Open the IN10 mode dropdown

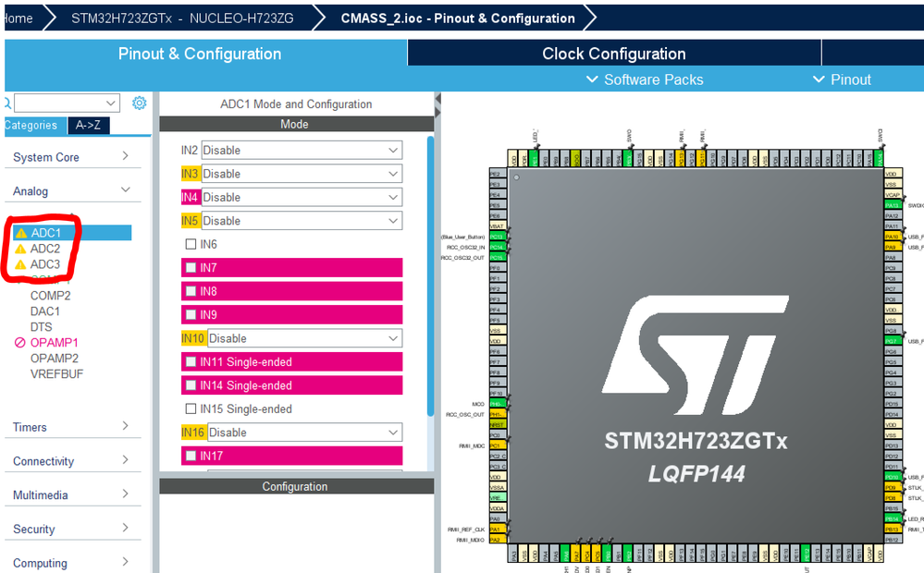click(x=305, y=338)
